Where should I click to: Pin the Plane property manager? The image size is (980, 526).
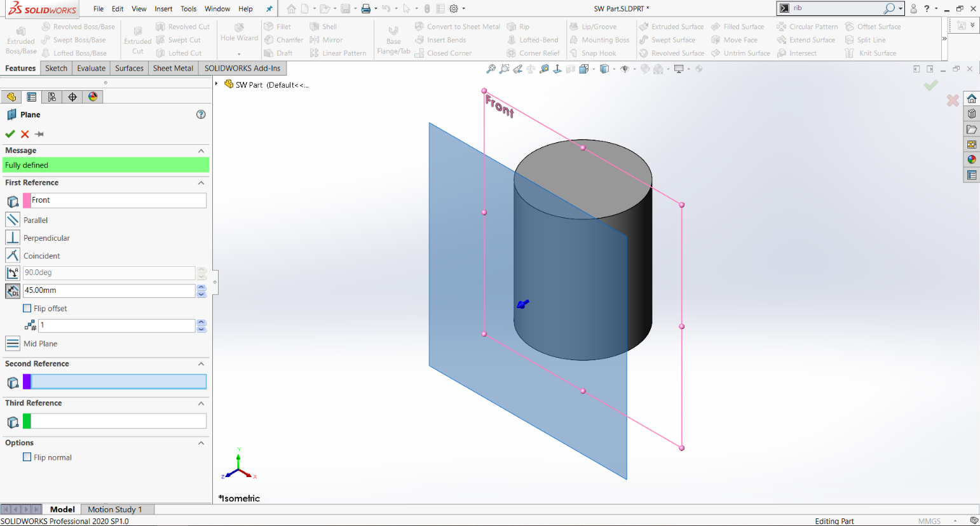coord(37,134)
